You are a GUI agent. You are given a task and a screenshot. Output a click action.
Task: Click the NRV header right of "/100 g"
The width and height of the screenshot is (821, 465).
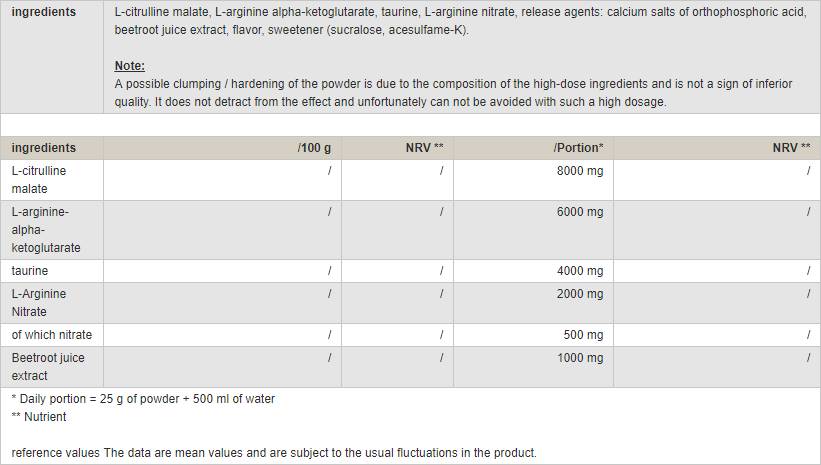click(424, 148)
